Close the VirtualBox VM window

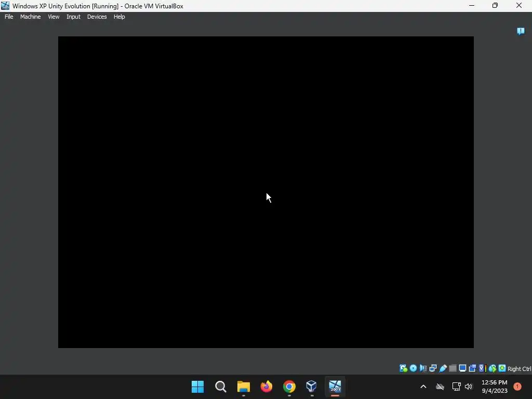[519, 5]
